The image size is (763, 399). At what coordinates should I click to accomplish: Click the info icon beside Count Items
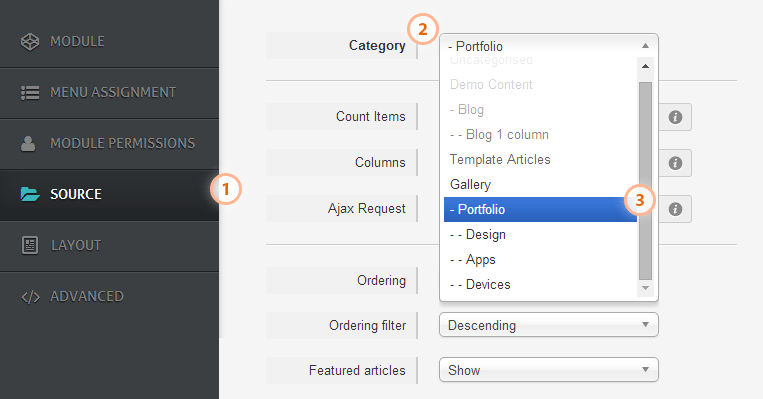[x=675, y=117]
